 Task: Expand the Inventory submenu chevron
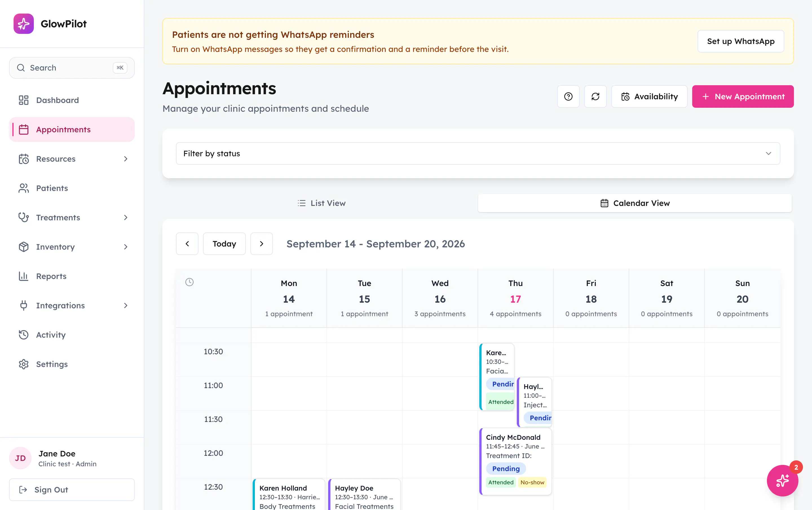(126, 247)
